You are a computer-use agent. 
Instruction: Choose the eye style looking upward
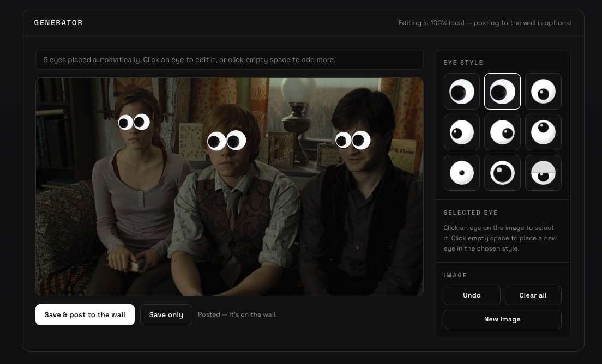543,132
